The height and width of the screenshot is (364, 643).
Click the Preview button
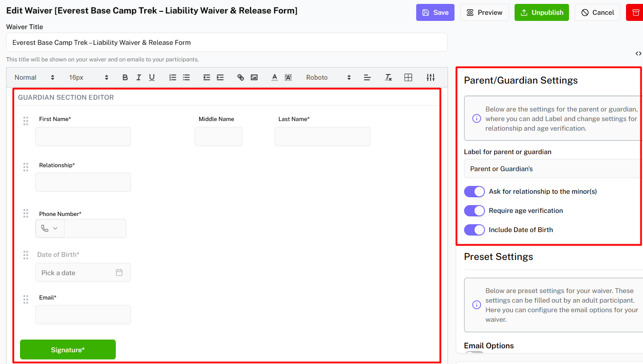(484, 13)
